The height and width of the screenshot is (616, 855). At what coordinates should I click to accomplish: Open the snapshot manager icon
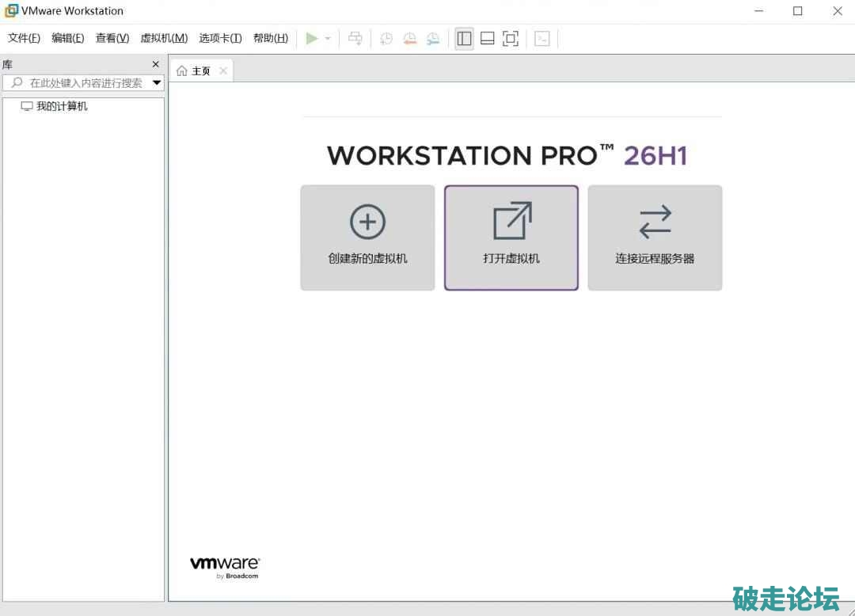pos(433,38)
